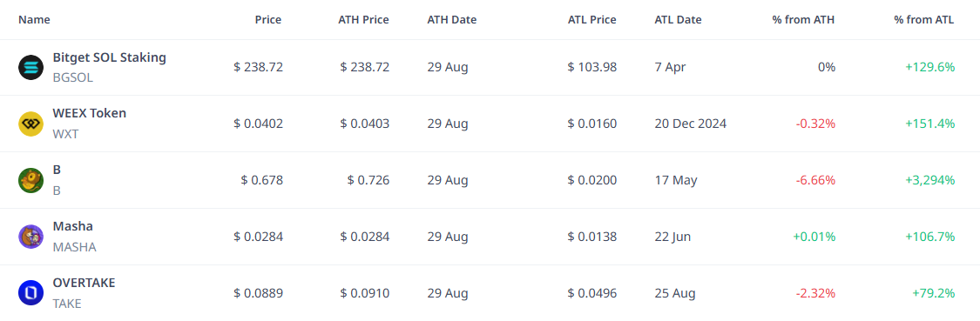Sort by ATH Date column header
The height and width of the screenshot is (321, 980).
(452, 19)
